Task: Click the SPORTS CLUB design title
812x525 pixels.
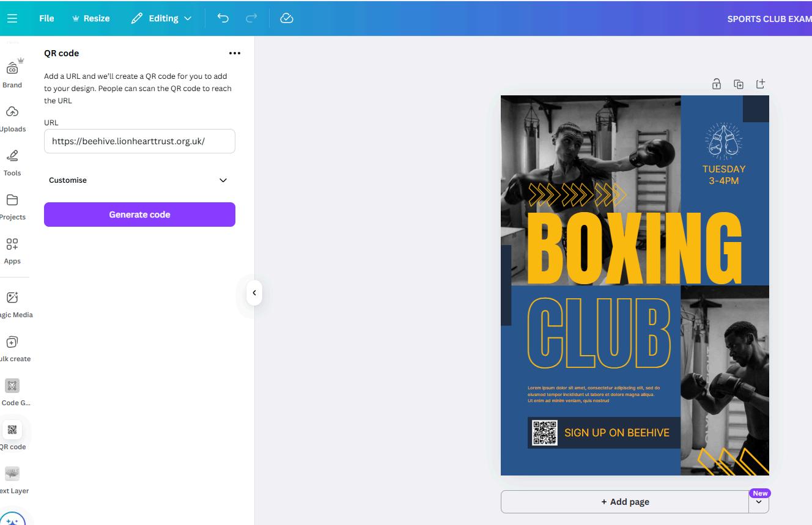Action: click(x=769, y=19)
